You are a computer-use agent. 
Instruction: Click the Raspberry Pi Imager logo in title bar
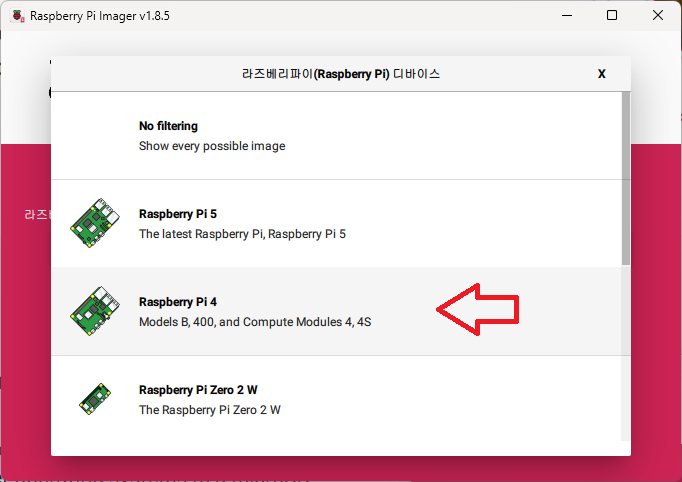[x=18, y=16]
